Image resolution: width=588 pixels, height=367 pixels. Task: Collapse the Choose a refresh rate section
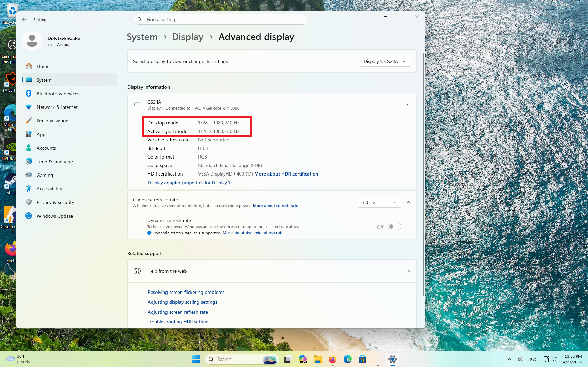point(408,202)
